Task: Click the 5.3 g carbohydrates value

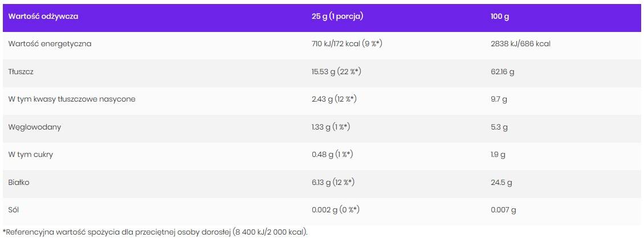Action: pyautogui.click(x=499, y=127)
